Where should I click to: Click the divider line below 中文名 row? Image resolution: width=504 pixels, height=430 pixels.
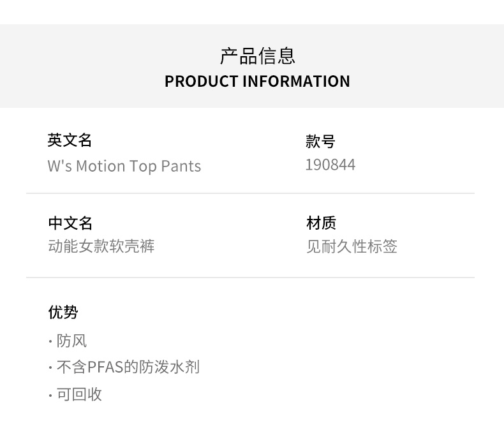pyautogui.click(x=250, y=278)
